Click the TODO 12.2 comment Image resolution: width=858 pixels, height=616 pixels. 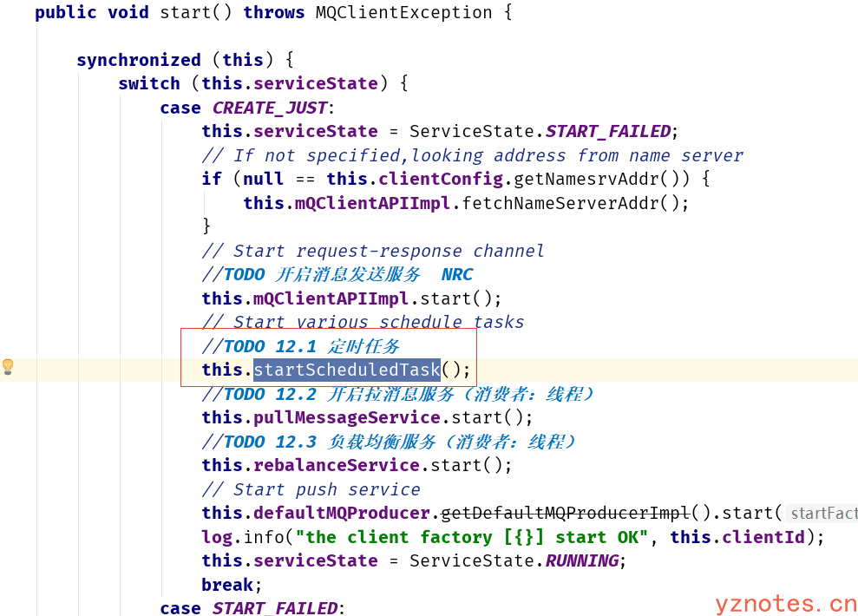[399, 394]
